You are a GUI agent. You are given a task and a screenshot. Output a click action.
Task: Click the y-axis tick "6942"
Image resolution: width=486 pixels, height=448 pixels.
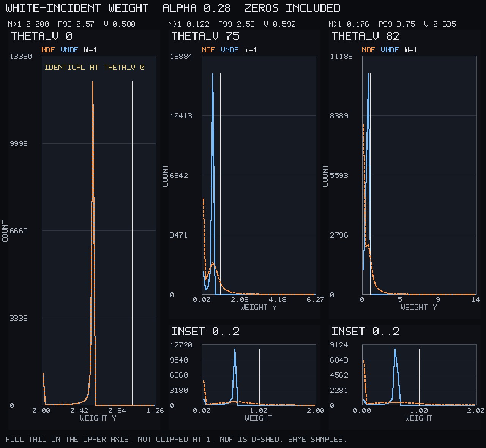[179, 175]
